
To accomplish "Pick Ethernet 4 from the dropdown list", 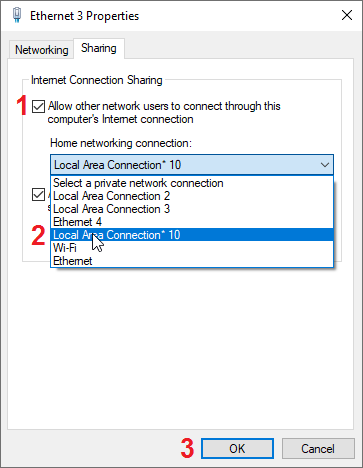I will [192, 222].
